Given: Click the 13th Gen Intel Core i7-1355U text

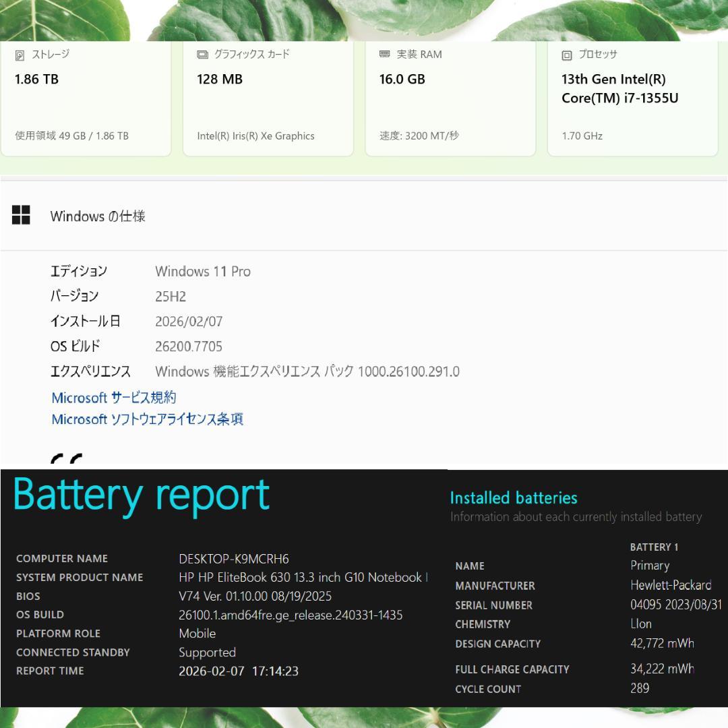Looking at the screenshot, I should (x=618, y=88).
